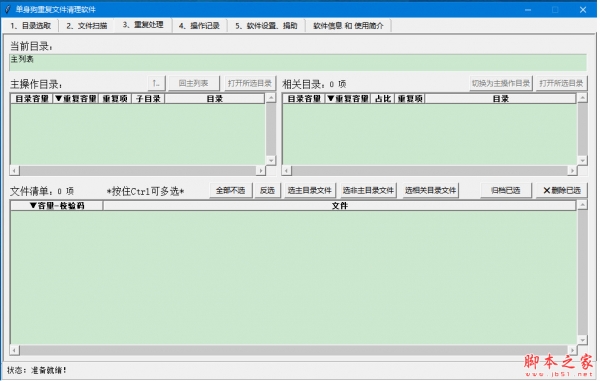
Task: Click right arrow of related list horizontal scrollbar
Action: (x=572, y=171)
